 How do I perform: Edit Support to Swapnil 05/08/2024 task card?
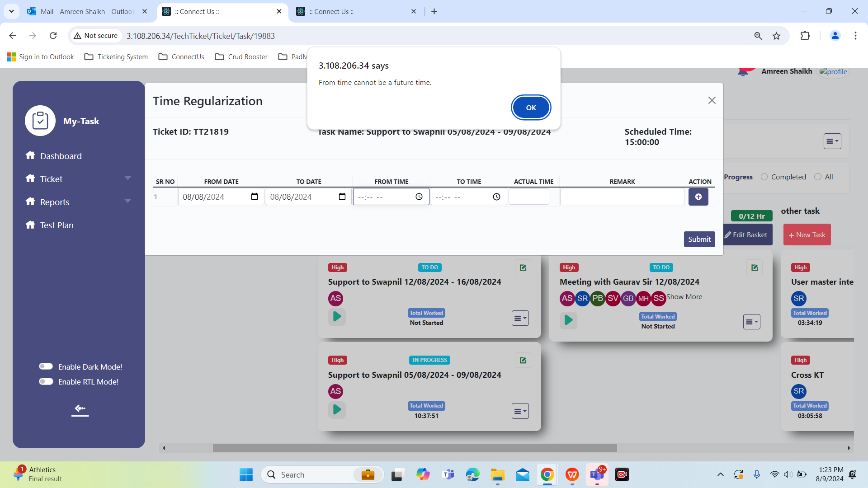(x=523, y=360)
